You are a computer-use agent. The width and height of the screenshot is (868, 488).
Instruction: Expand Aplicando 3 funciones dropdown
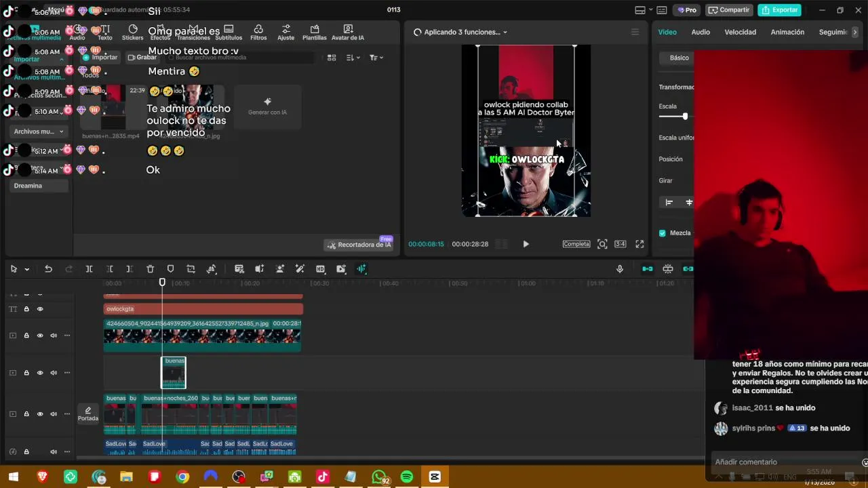(505, 32)
